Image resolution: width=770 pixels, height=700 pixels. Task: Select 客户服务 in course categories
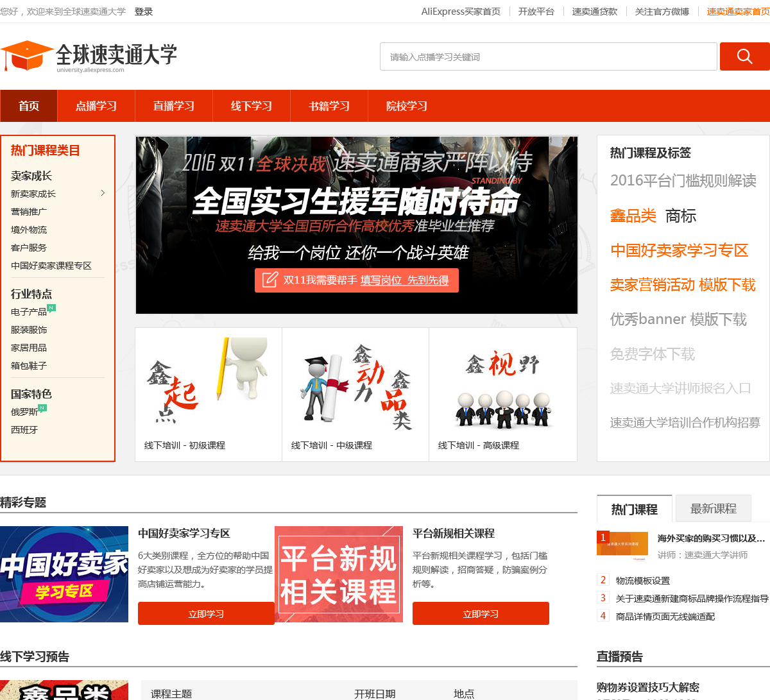click(x=29, y=248)
